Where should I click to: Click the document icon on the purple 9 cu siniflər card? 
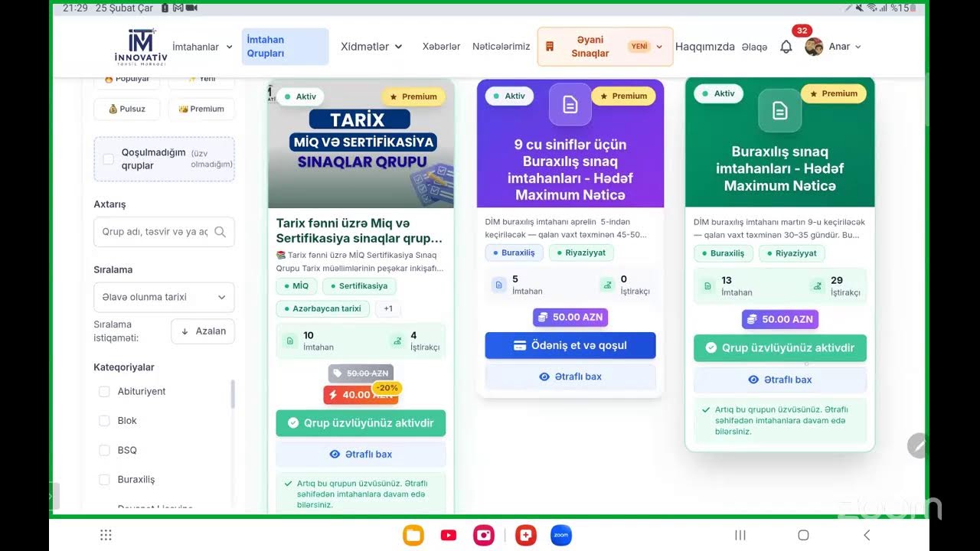pyautogui.click(x=570, y=105)
